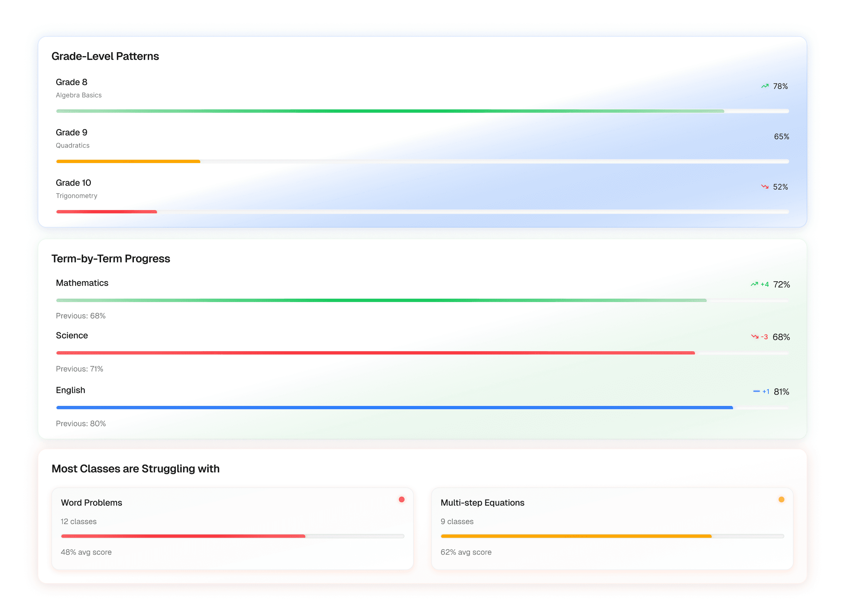Screen dimensions: 845x616
Task: Open the Multi-step Equations card title
Action: click(x=482, y=503)
